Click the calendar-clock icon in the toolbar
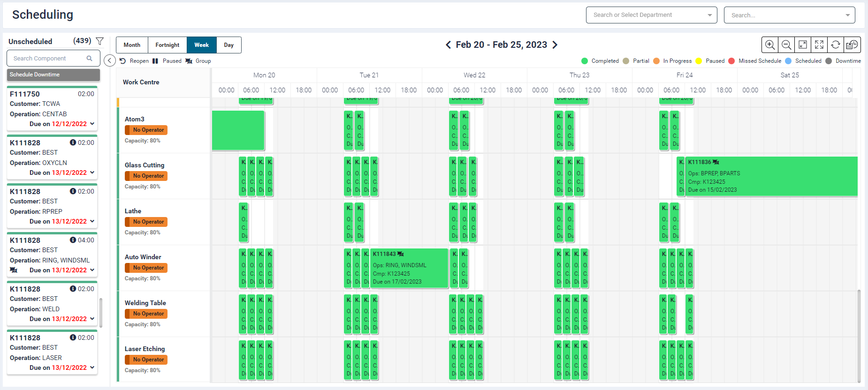Viewport: 868px width, 390px height. 852,45
